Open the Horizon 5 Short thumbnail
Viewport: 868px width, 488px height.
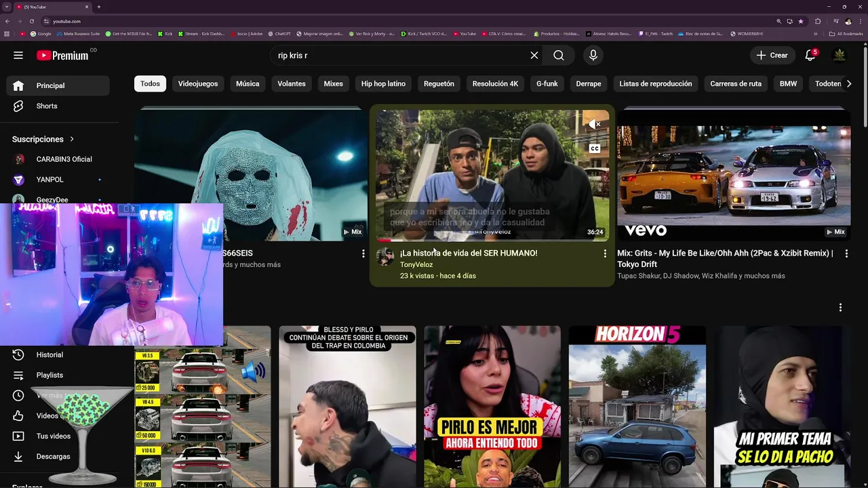637,407
